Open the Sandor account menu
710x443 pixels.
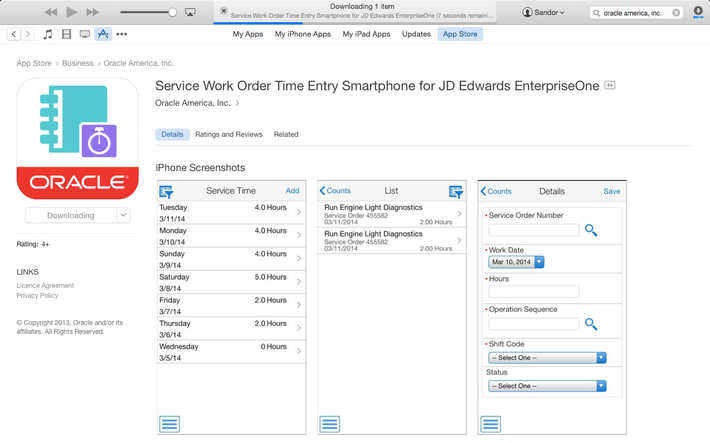click(x=543, y=12)
